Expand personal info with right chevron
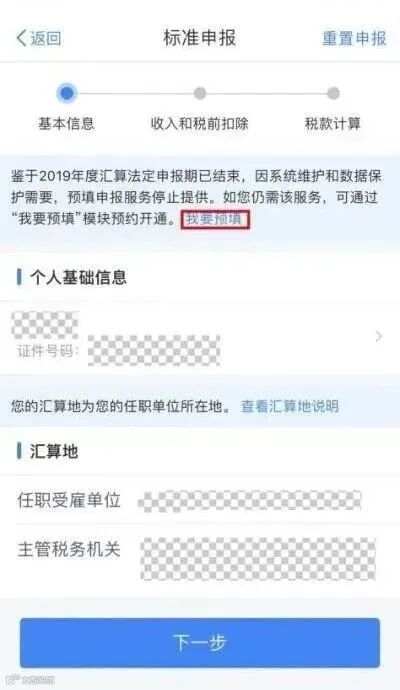 pyautogui.click(x=378, y=337)
